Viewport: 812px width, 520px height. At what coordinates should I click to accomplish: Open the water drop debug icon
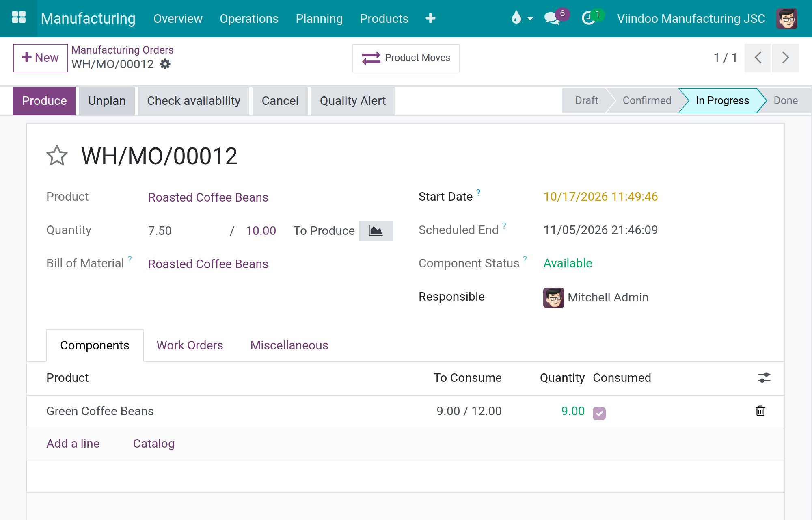pyautogui.click(x=516, y=18)
